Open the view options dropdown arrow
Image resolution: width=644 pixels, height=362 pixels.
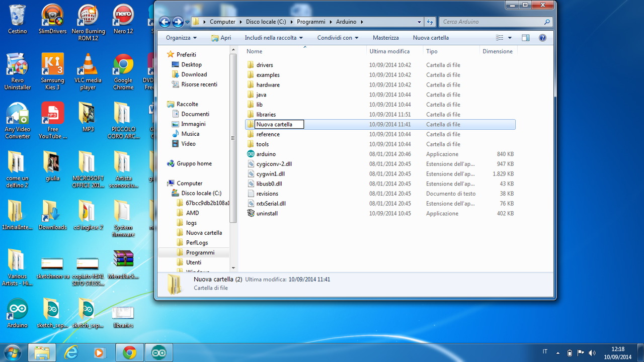click(510, 38)
